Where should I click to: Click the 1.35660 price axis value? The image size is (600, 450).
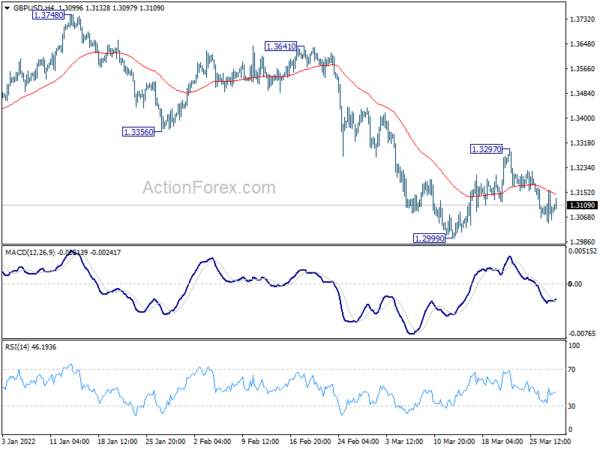(x=582, y=69)
